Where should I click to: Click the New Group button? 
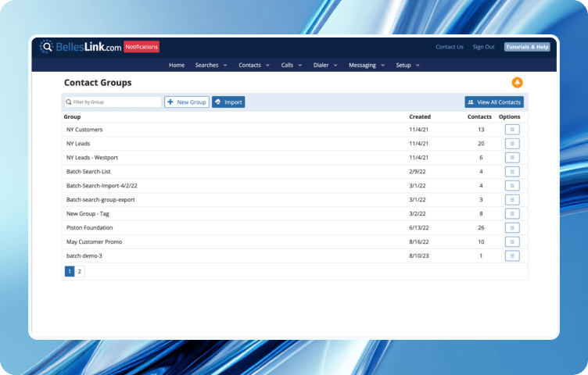(187, 102)
